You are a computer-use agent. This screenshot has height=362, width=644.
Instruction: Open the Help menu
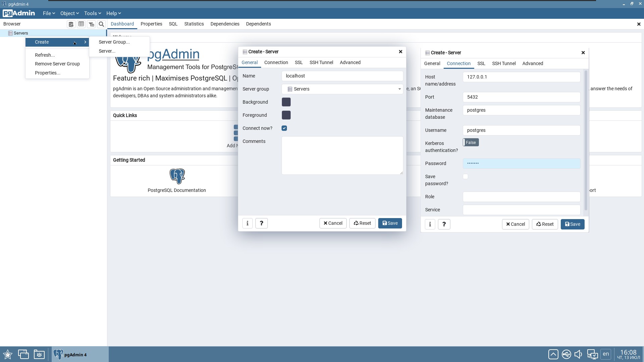coord(114,13)
